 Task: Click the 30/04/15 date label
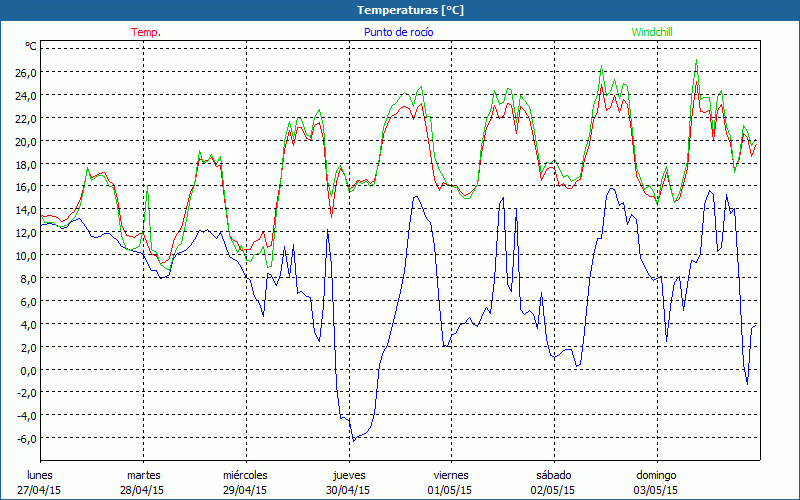348,490
